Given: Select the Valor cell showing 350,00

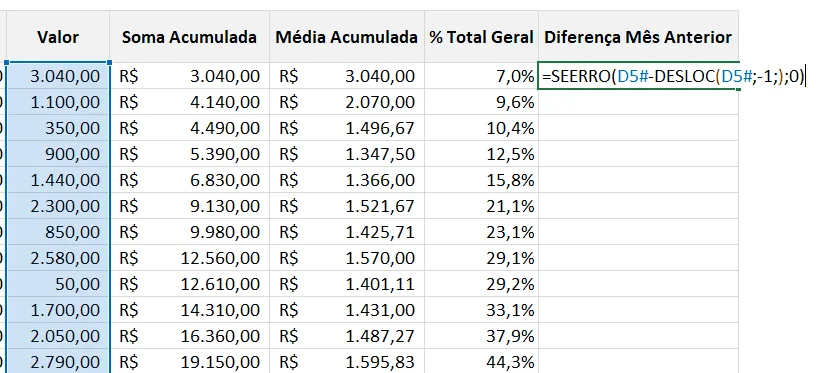Looking at the screenshot, I should coord(58,128).
